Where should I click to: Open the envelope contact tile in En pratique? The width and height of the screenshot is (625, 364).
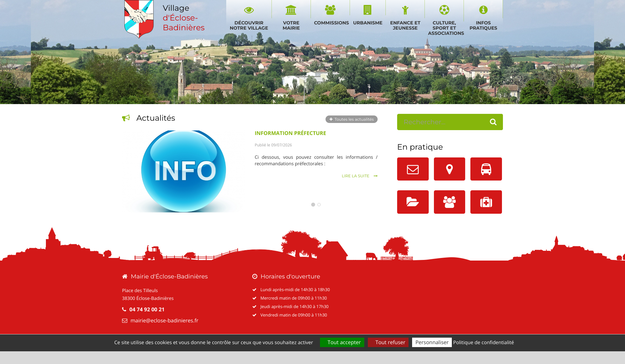413,169
